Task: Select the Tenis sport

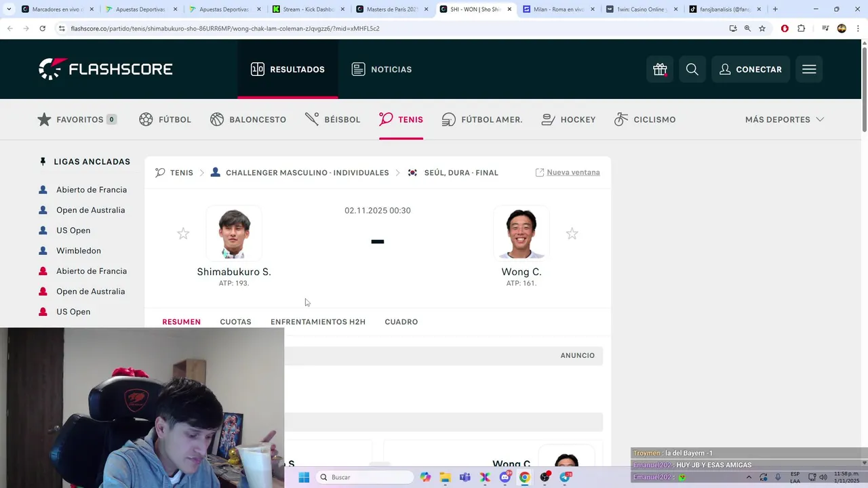Action: pos(401,119)
